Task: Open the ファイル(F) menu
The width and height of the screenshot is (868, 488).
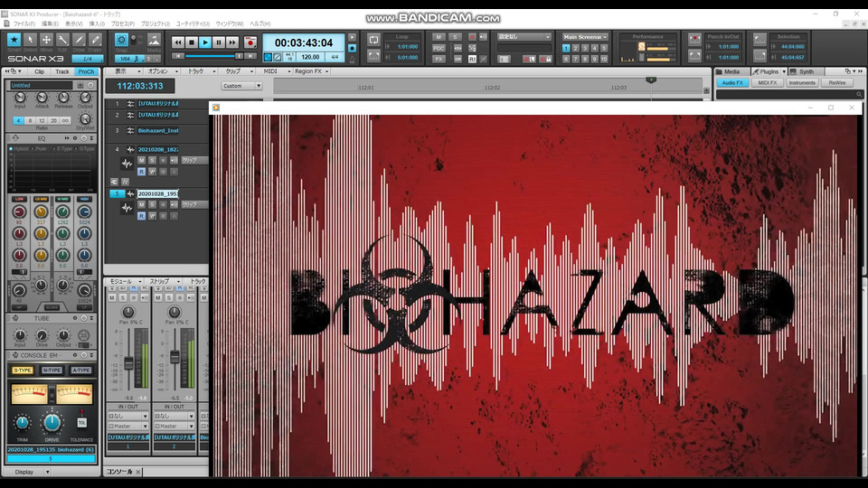Action: point(24,23)
